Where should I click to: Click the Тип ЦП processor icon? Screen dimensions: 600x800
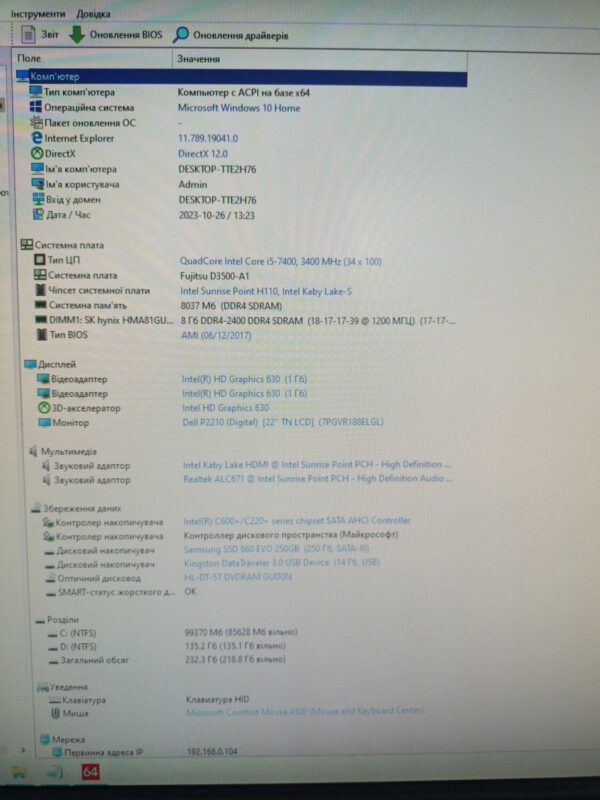pyautogui.click(x=40, y=260)
